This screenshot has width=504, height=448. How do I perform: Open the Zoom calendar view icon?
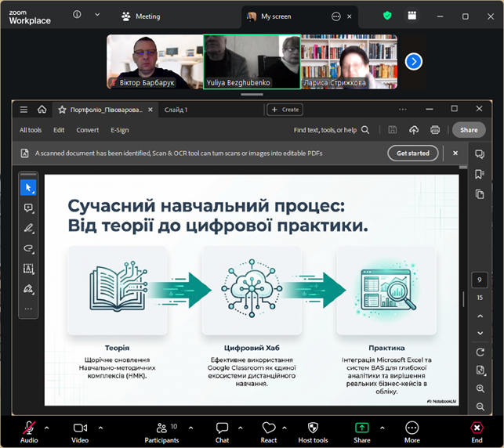tap(412, 16)
